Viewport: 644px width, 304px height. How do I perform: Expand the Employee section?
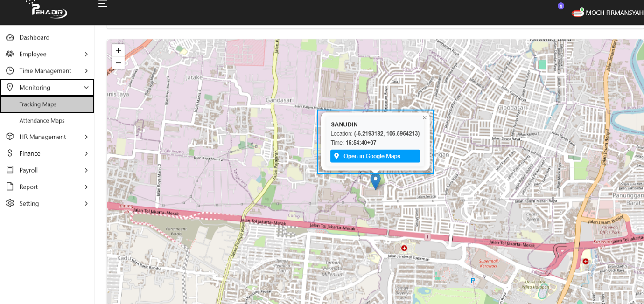(47, 54)
